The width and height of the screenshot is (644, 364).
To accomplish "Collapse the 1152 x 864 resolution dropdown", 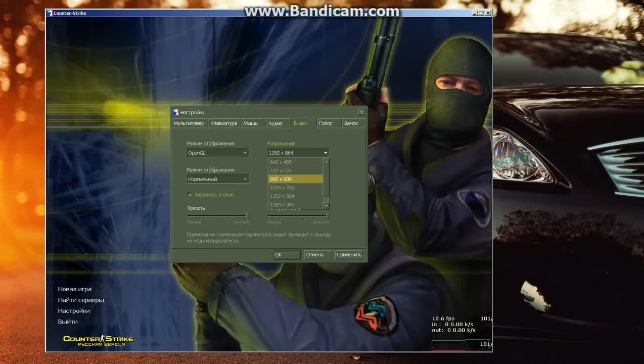I will (x=298, y=153).
